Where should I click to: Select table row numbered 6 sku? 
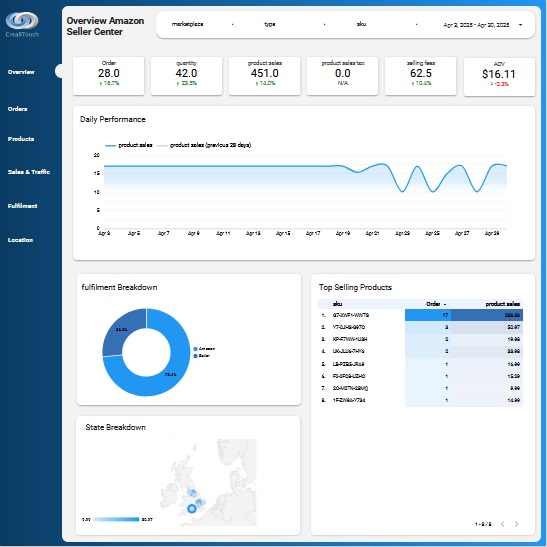coord(349,376)
